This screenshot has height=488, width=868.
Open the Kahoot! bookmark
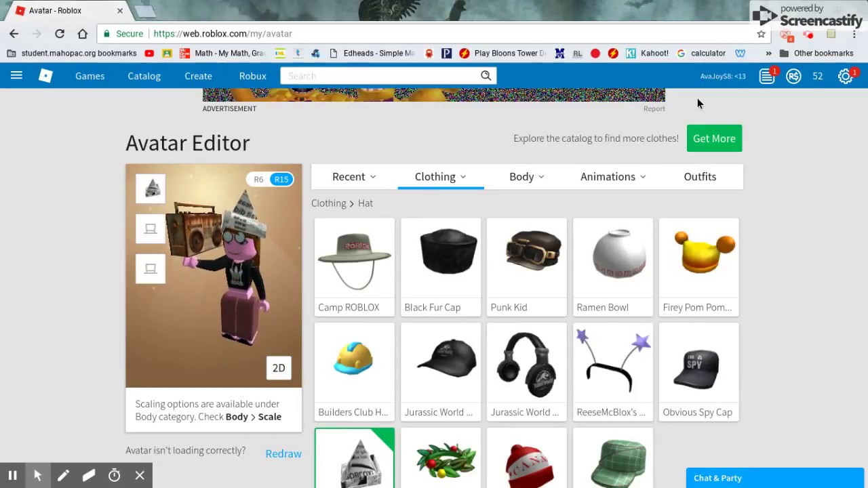tap(648, 53)
